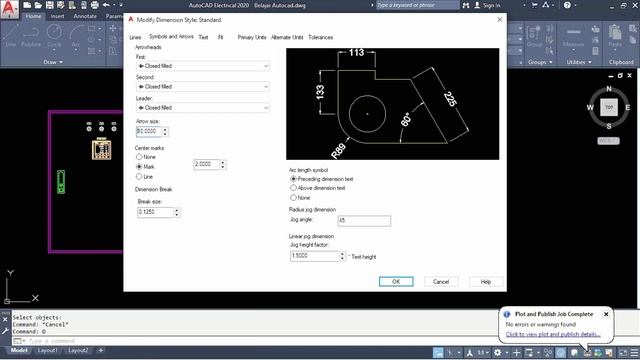The image size is (640, 360).
Task: Click OK to apply dimension style
Action: coord(396,282)
